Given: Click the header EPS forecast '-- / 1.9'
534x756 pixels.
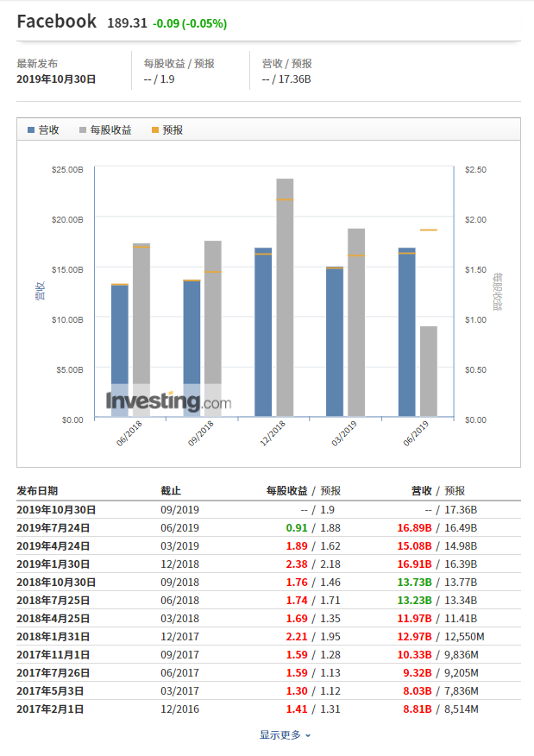Looking at the screenshot, I should click(159, 79).
